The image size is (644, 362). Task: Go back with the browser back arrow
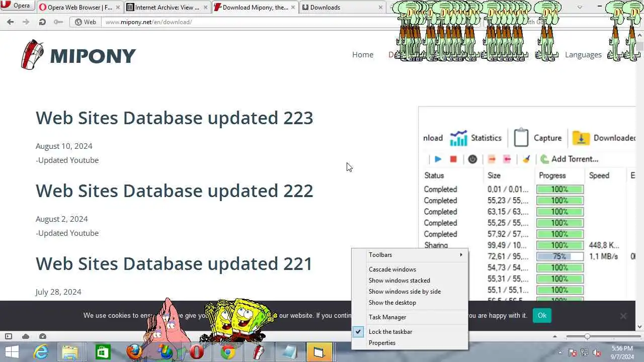(11, 22)
